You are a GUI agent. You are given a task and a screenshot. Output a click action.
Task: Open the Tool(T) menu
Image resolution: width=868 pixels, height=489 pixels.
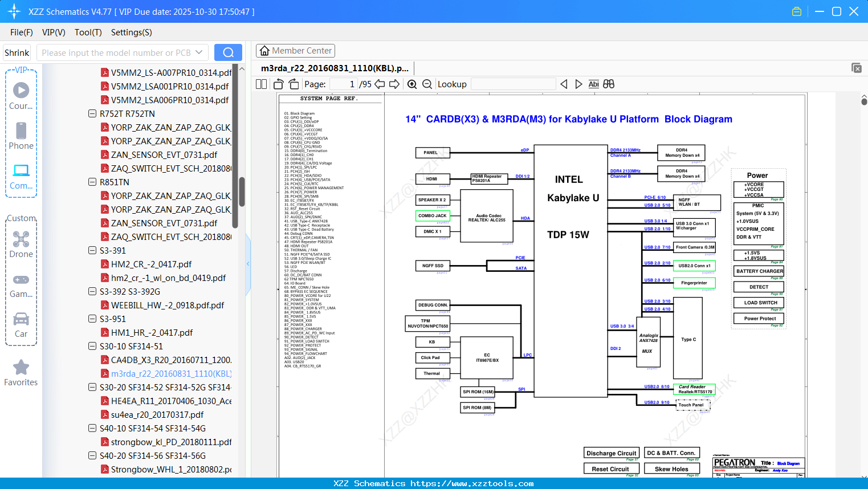[88, 32]
